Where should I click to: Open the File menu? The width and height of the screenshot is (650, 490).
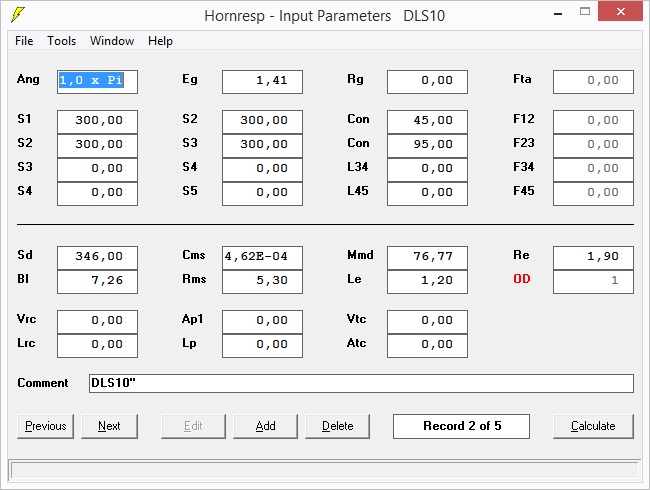coord(24,41)
